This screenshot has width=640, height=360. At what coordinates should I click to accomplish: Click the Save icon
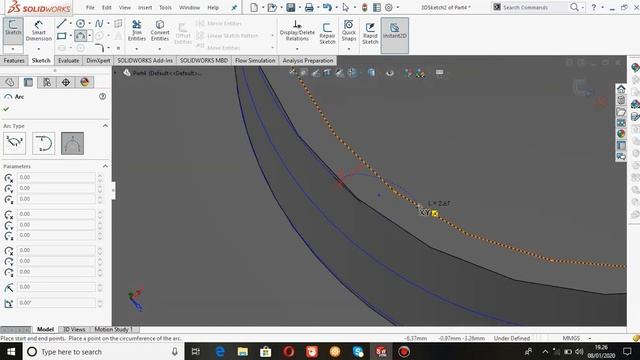click(291, 7)
